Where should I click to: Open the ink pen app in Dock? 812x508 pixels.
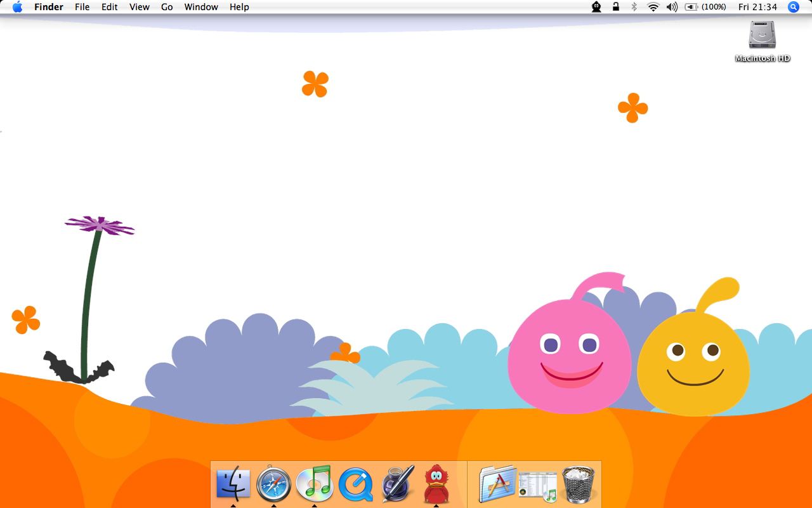[398, 484]
